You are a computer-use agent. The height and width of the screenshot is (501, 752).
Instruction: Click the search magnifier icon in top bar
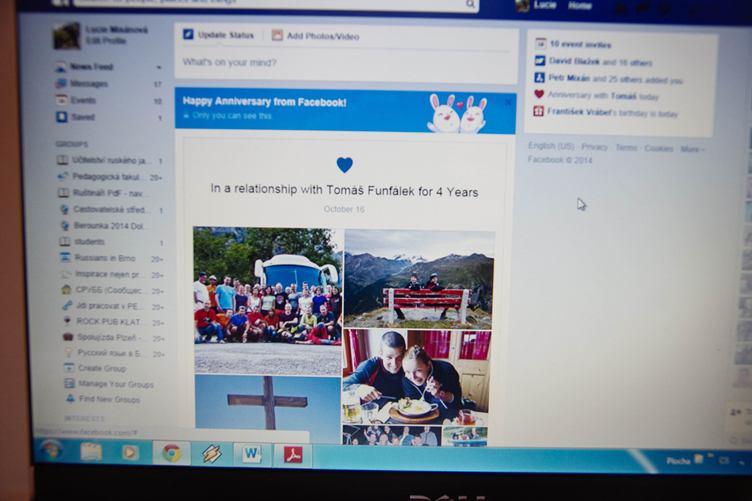470,4
